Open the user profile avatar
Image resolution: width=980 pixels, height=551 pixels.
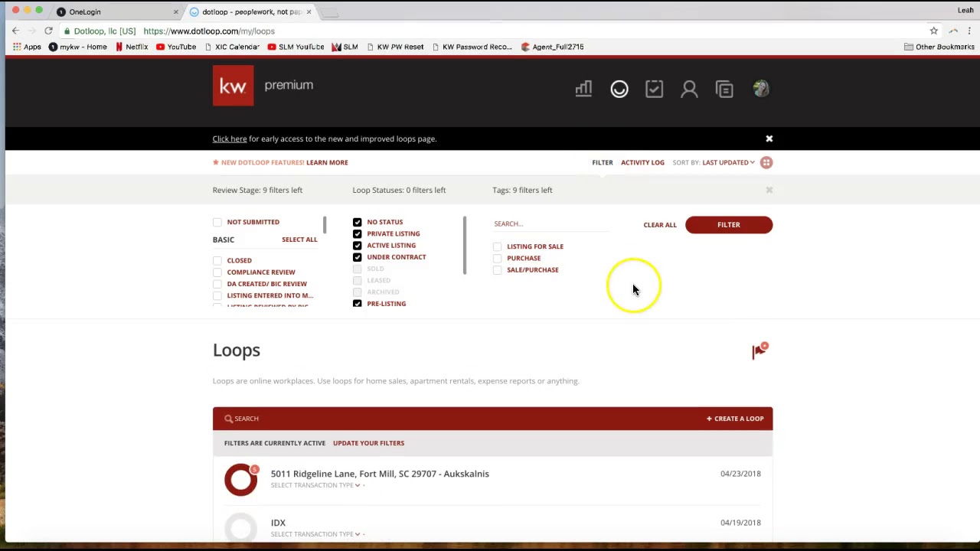click(x=760, y=89)
